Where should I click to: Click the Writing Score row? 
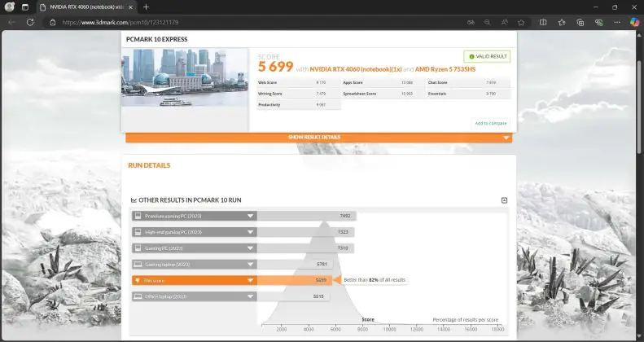point(298,94)
